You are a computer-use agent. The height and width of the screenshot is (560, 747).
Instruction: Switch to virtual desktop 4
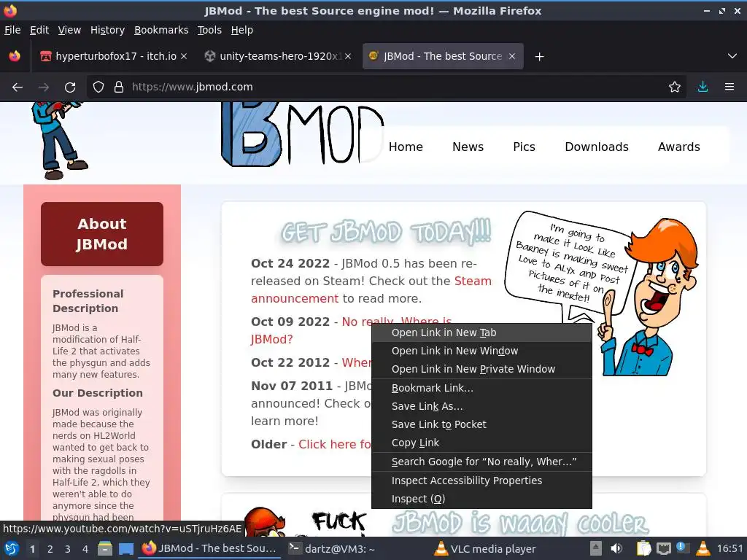pyautogui.click(x=85, y=549)
